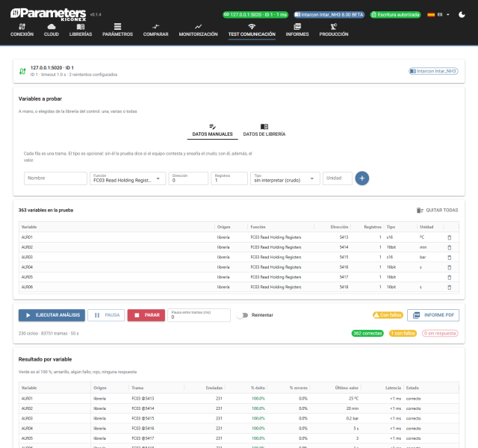478x448 pixels.
Task: Open the Informes section
Action: pos(297,30)
